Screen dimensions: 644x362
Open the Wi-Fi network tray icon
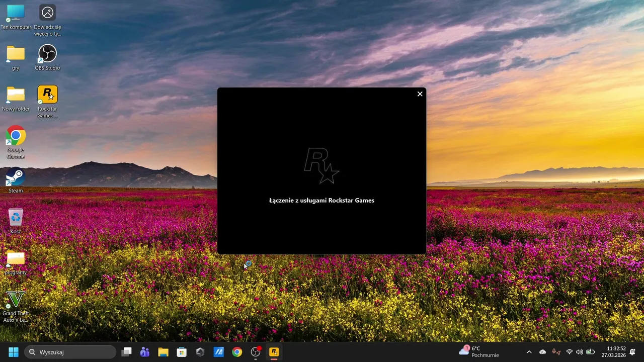pos(570,352)
